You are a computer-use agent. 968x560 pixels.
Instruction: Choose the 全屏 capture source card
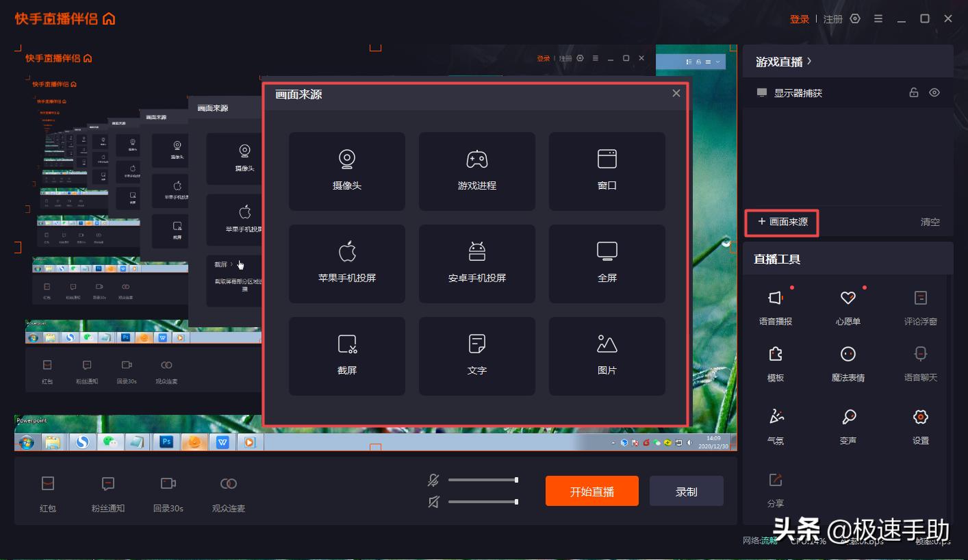pyautogui.click(x=607, y=264)
